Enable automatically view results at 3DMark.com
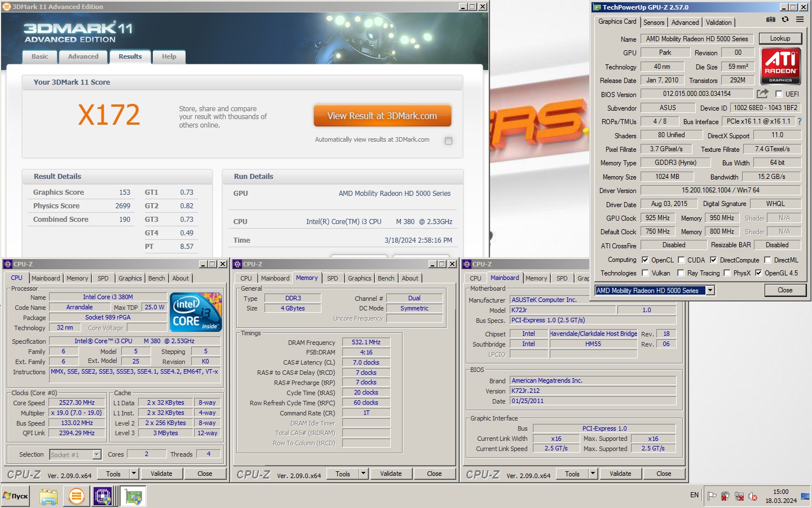This screenshot has height=508, width=812. pos(448,141)
